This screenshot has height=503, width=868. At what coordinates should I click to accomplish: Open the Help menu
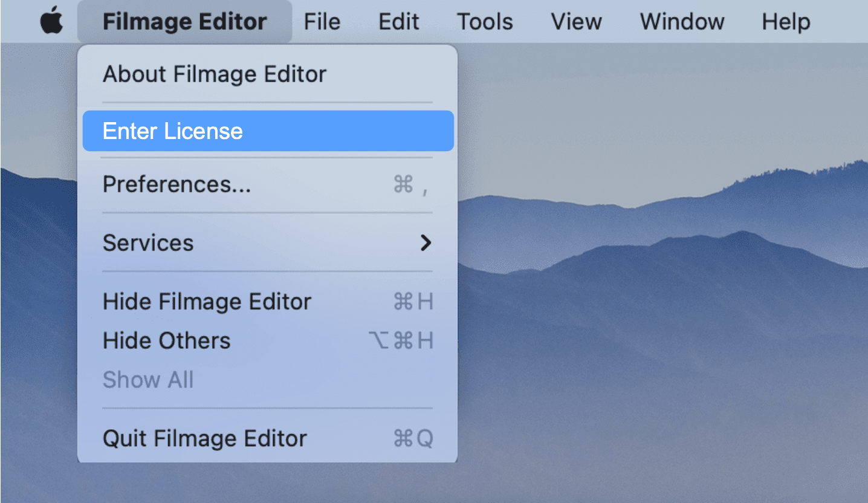click(x=785, y=21)
